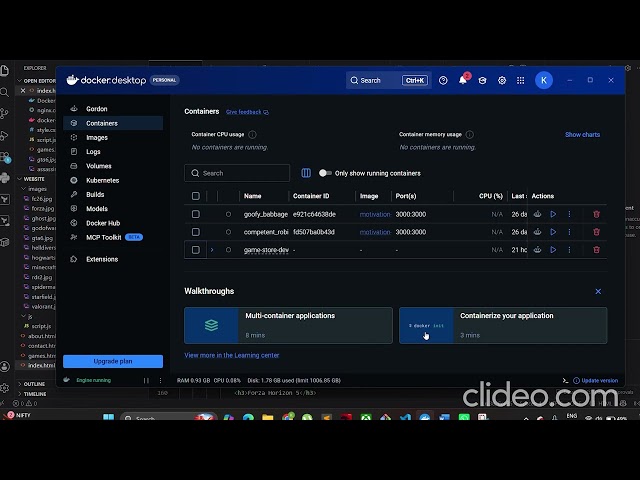
Task: Open script.js in VS Code js folder
Action: pos(39,326)
